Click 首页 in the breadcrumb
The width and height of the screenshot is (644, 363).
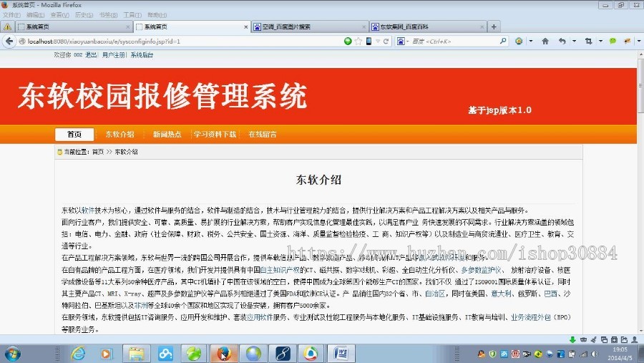pos(98,152)
